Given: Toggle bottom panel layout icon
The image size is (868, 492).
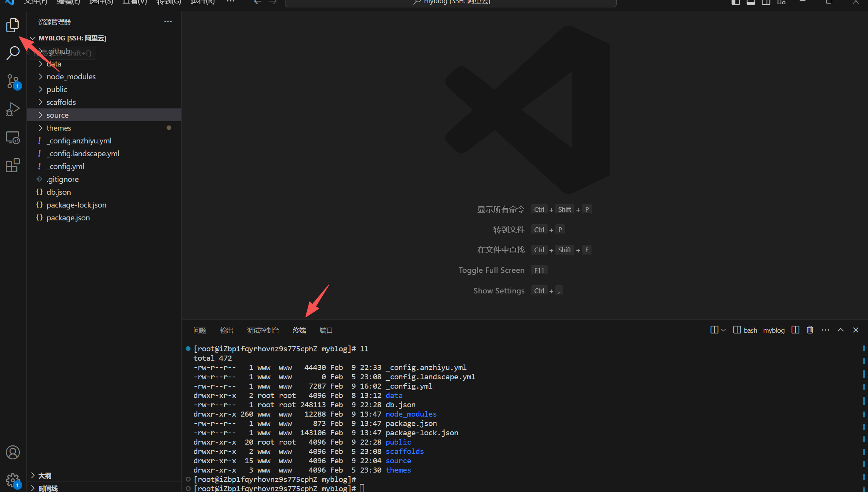Looking at the screenshot, I should [751, 2].
